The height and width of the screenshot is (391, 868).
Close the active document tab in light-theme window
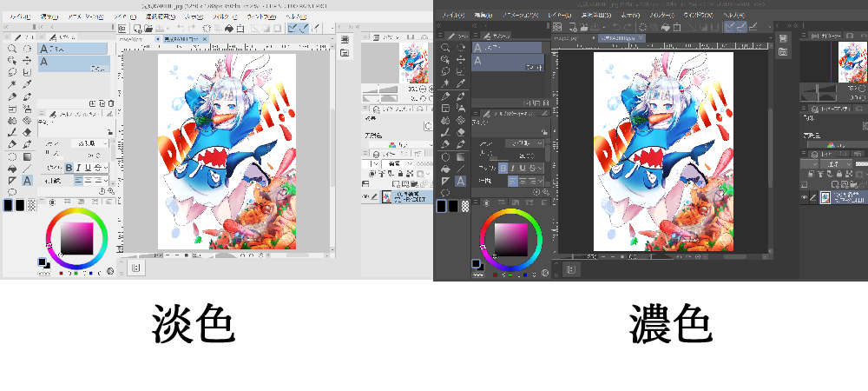(x=206, y=39)
